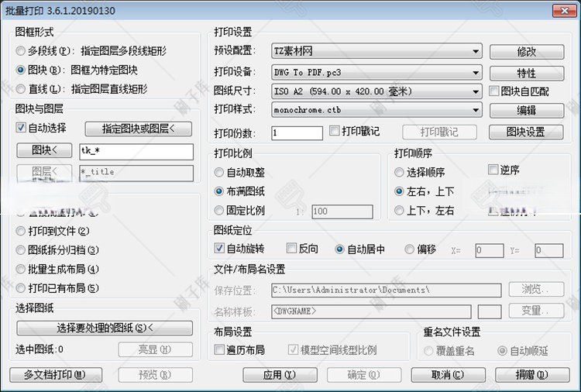This screenshot has height=392, width=581.
Task: Select 多段线 (P) frame type radio
Action: pyautogui.click(x=21, y=51)
